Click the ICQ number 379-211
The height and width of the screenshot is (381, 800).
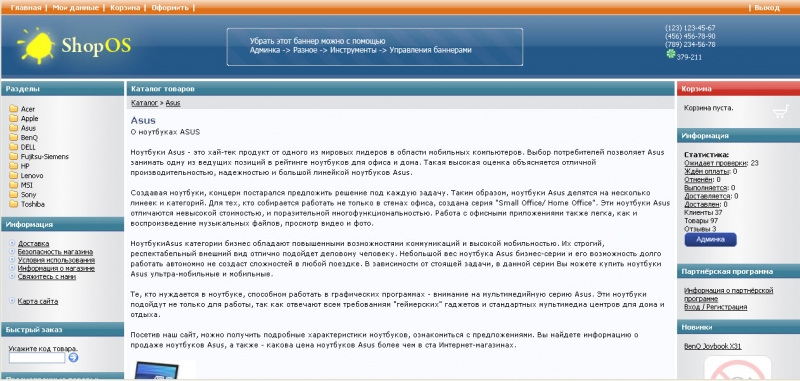(689, 57)
